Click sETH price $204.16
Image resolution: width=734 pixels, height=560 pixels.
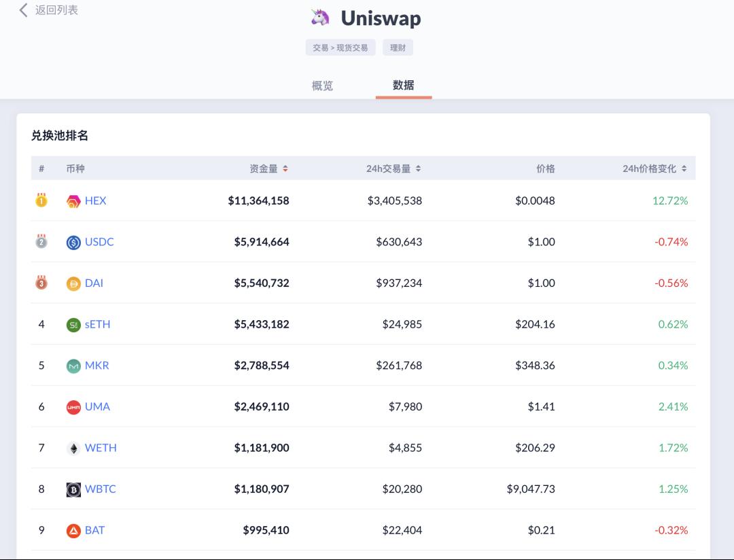click(535, 324)
